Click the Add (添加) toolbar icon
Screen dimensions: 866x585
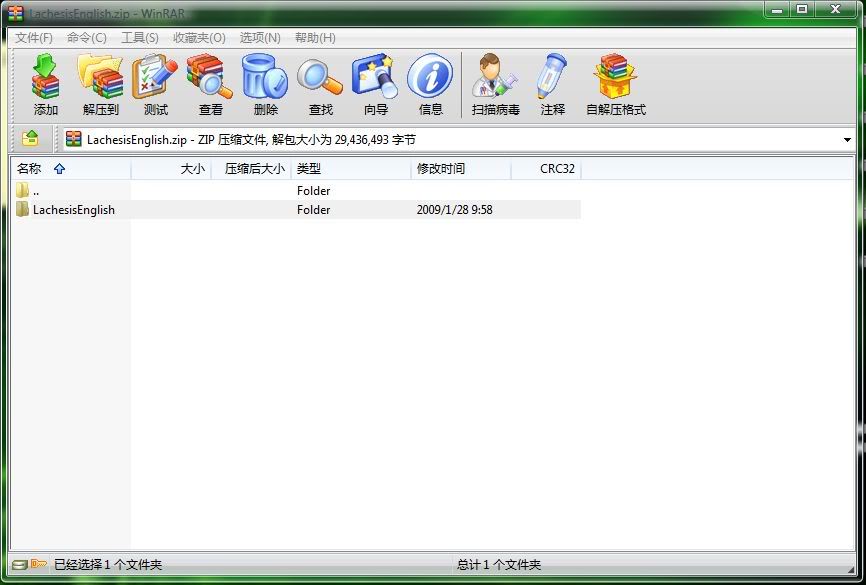(x=45, y=84)
